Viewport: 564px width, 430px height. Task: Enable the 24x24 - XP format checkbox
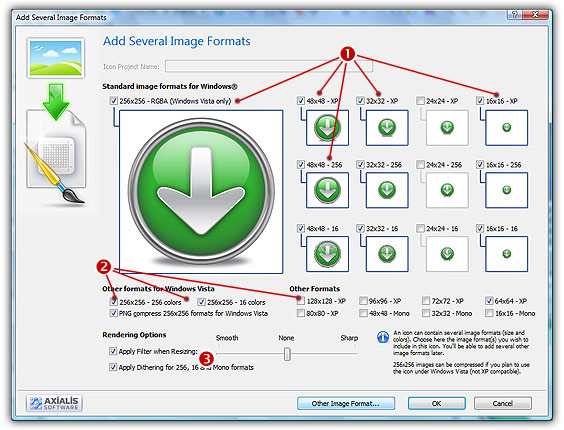click(x=420, y=101)
